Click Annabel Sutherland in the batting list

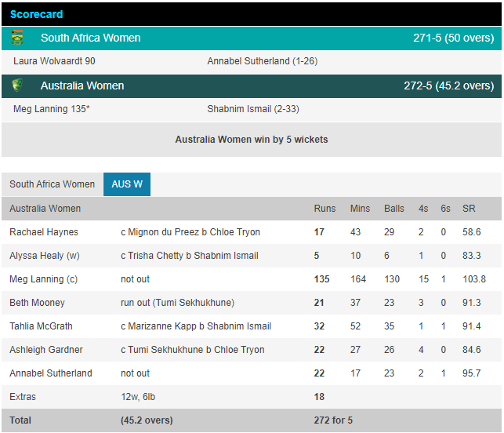50,373
